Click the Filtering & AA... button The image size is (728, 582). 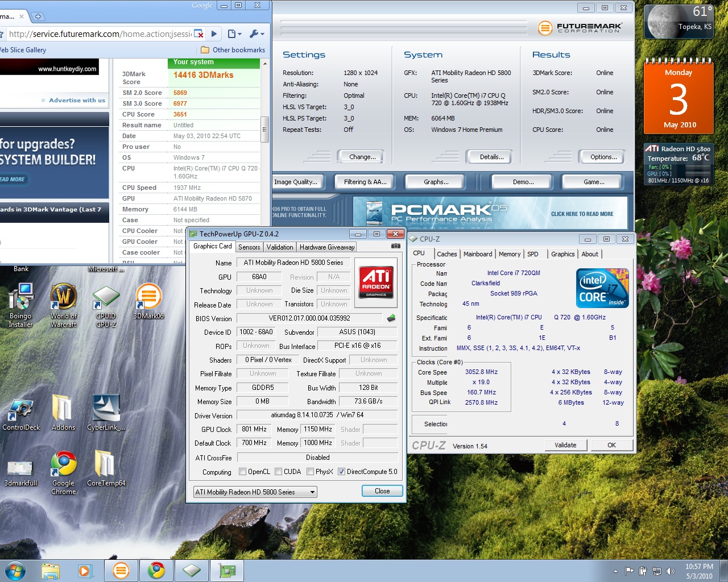pos(365,182)
